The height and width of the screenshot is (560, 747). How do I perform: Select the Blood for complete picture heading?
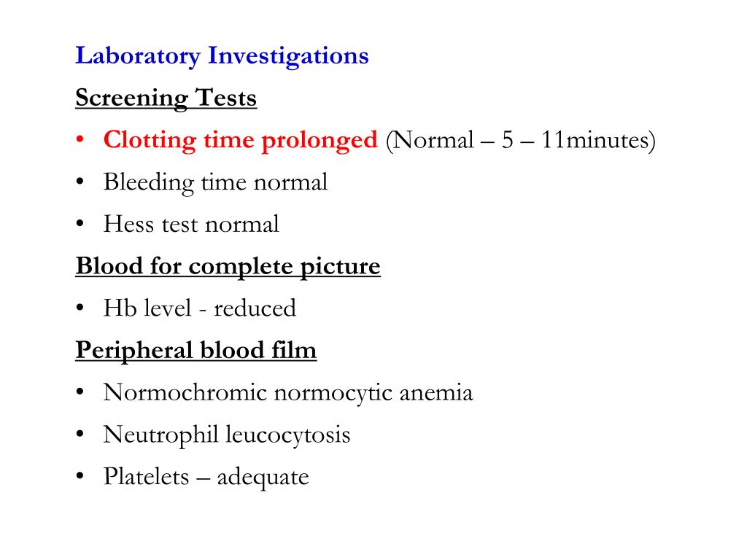tap(228, 267)
